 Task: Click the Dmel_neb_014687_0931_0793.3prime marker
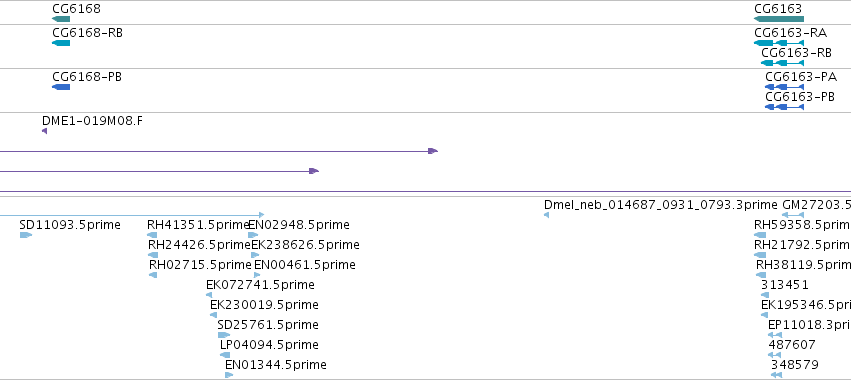pyautogui.click(x=547, y=215)
